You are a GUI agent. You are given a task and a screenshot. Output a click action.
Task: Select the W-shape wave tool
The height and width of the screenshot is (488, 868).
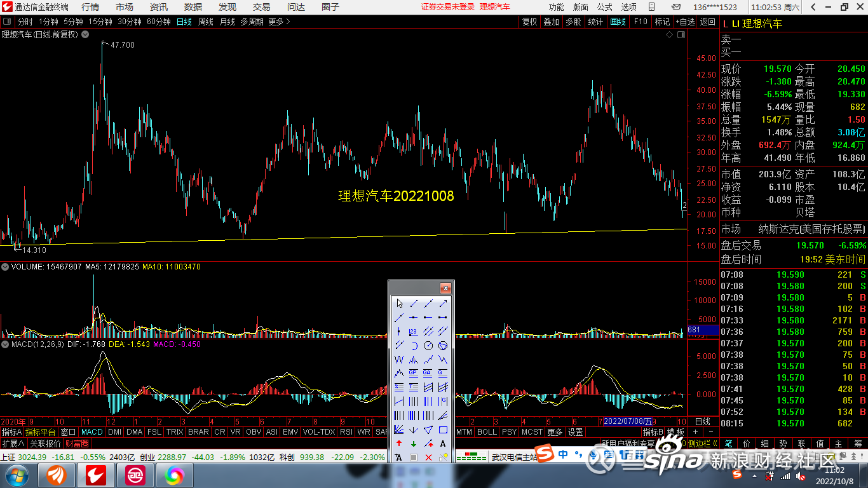pyautogui.click(x=399, y=359)
